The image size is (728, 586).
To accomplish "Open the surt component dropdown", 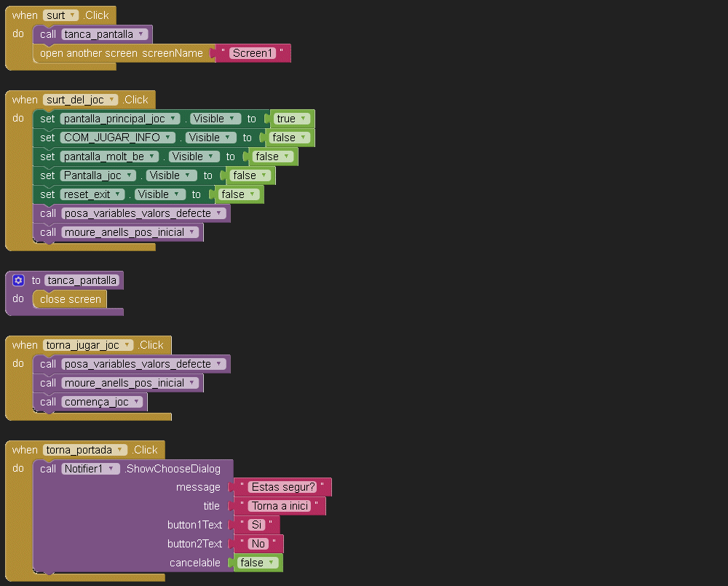I will pyautogui.click(x=72, y=15).
